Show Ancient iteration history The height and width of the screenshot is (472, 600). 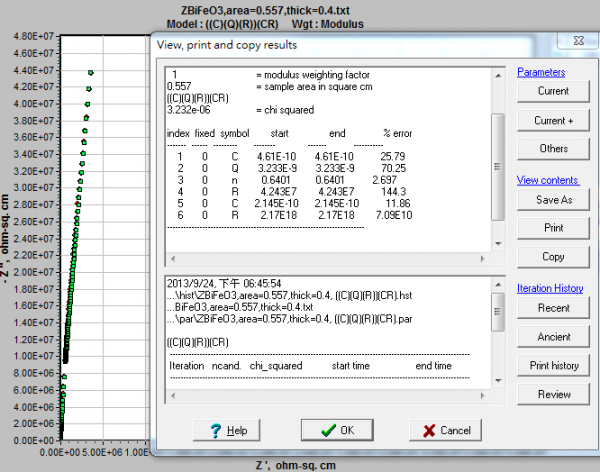point(553,336)
